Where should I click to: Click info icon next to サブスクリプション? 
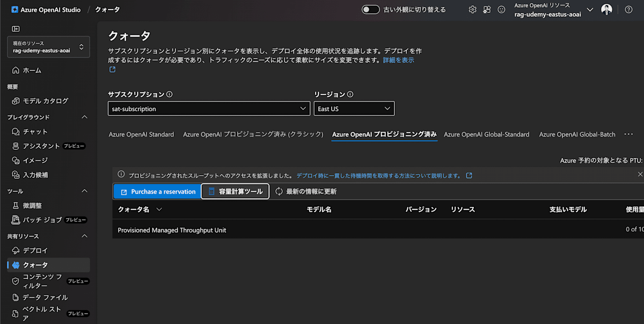pyautogui.click(x=170, y=94)
